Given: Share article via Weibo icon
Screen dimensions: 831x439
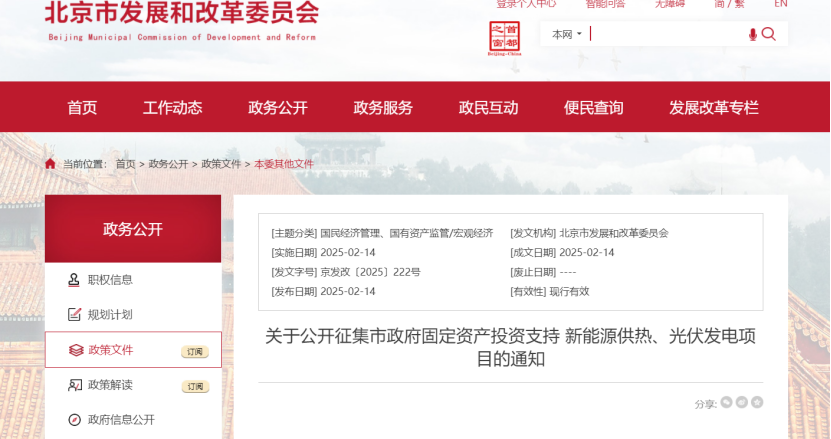Looking at the screenshot, I should point(742,402).
